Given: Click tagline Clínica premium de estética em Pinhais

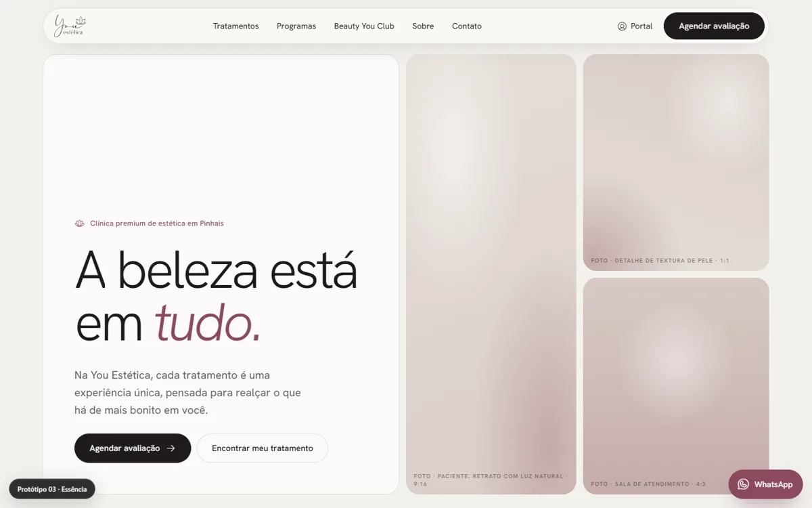Looking at the screenshot, I should (157, 224).
